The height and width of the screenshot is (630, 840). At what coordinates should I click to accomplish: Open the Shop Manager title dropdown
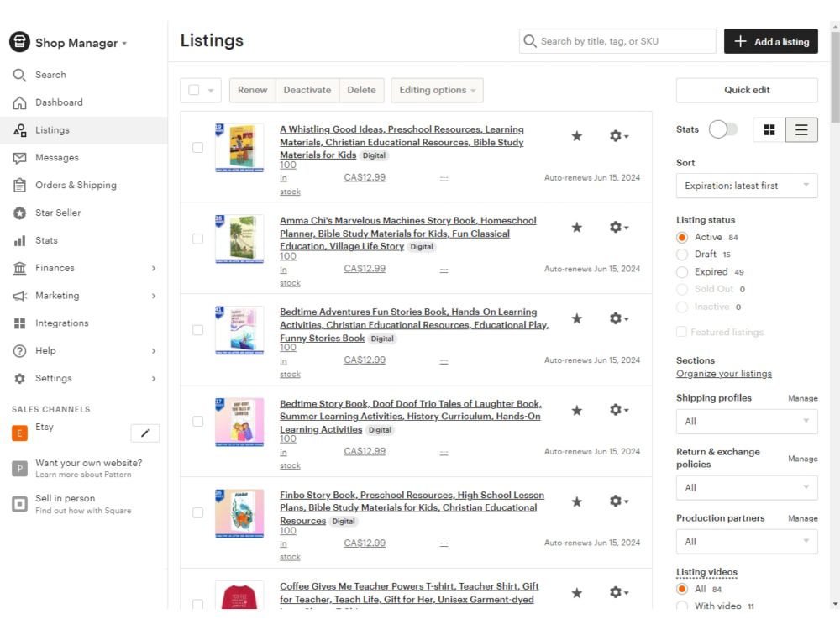point(81,43)
